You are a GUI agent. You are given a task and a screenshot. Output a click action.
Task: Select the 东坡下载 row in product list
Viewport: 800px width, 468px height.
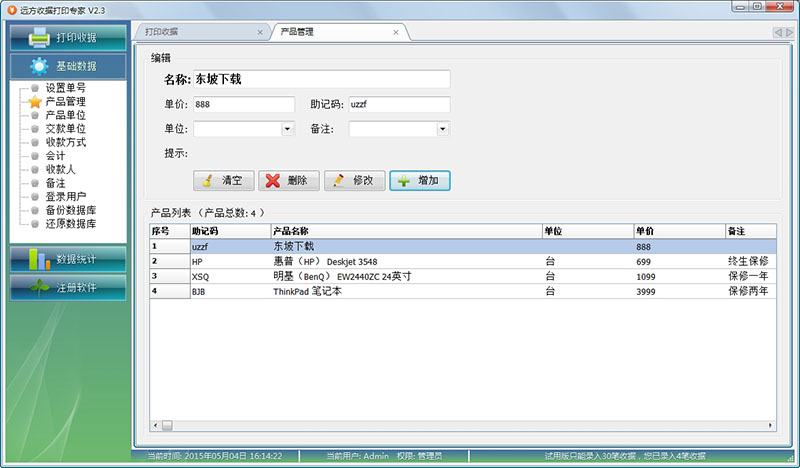(463, 247)
